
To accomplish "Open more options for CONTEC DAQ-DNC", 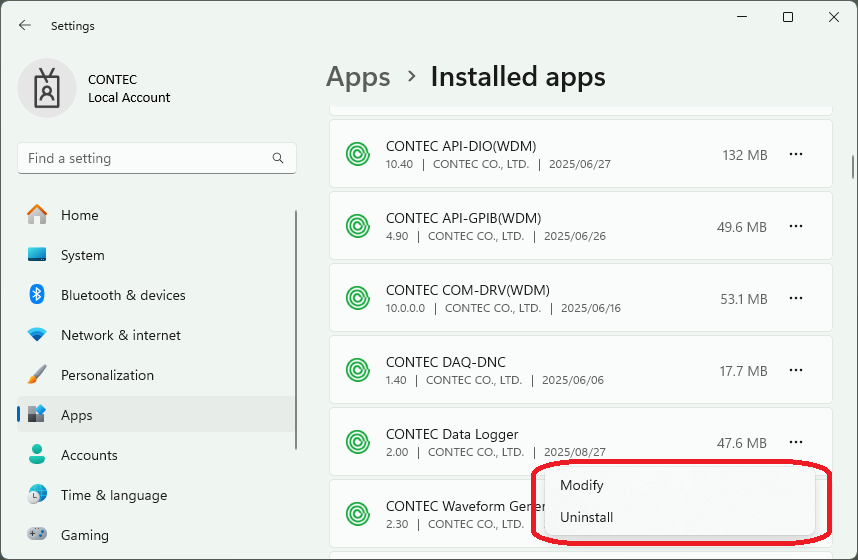I will (x=796, y=371).
